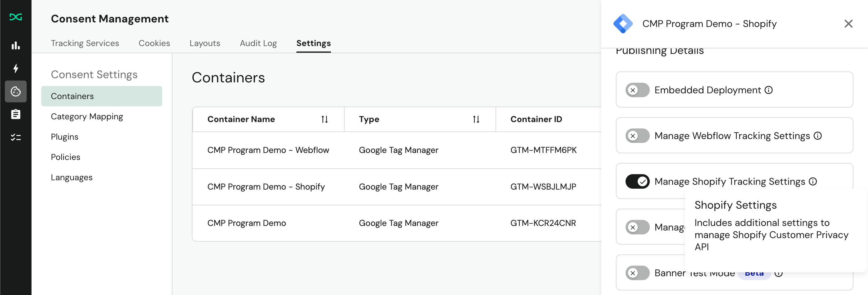The image size is (868, 295).
Task: Enable the Embedded Deployment toggle
Action: click(x=637, y=90)
